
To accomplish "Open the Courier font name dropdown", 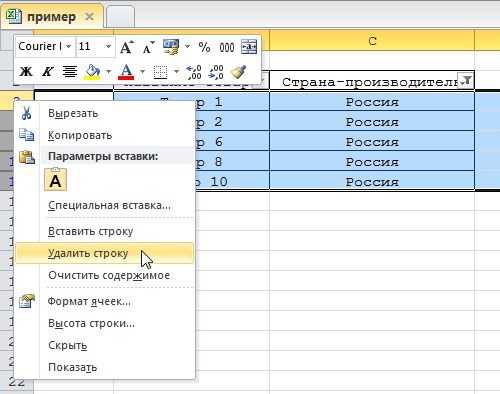I will coord(68,46).
